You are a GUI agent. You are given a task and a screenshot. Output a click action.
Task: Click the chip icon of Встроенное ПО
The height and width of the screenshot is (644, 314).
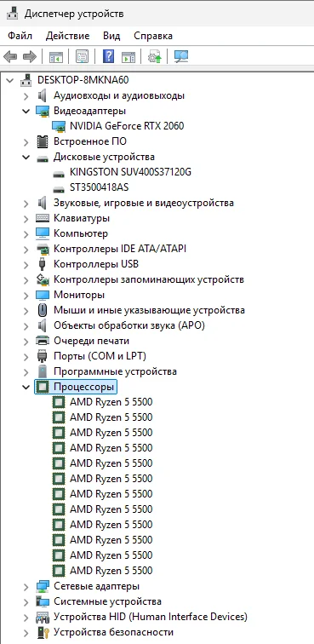coord(43,141)
